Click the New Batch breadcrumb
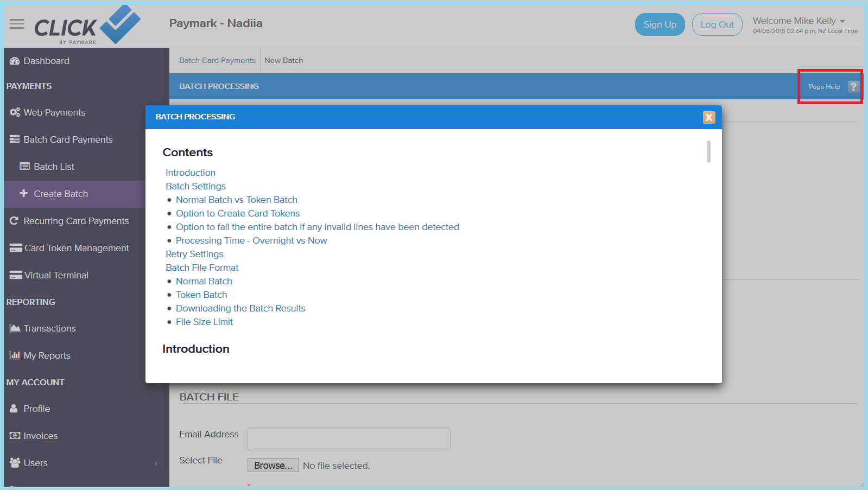Viewport: 868px width, 490px height. tap(283, 60)
